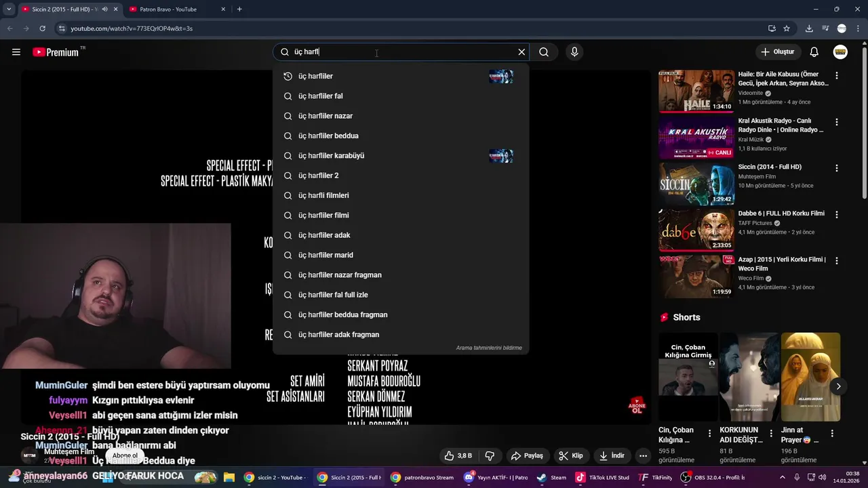Open the tab search dropdown
This screenshot has width=868, height=488.
8,9
